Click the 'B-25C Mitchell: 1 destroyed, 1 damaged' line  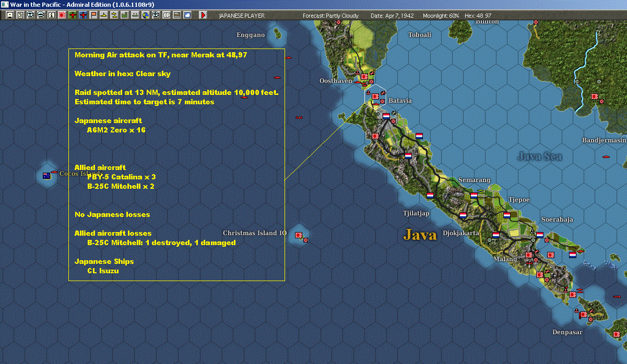[161, 242]
